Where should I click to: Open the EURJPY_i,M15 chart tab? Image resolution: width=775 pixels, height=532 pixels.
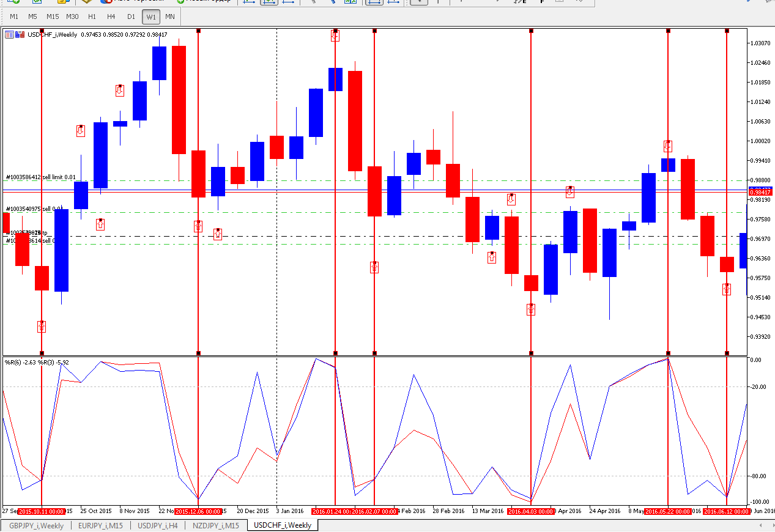[x=100, y=525]
